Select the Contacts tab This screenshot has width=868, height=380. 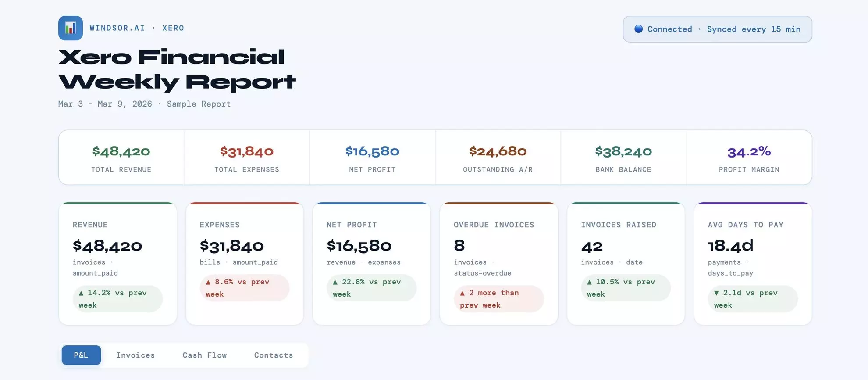[x=273, y=355]
